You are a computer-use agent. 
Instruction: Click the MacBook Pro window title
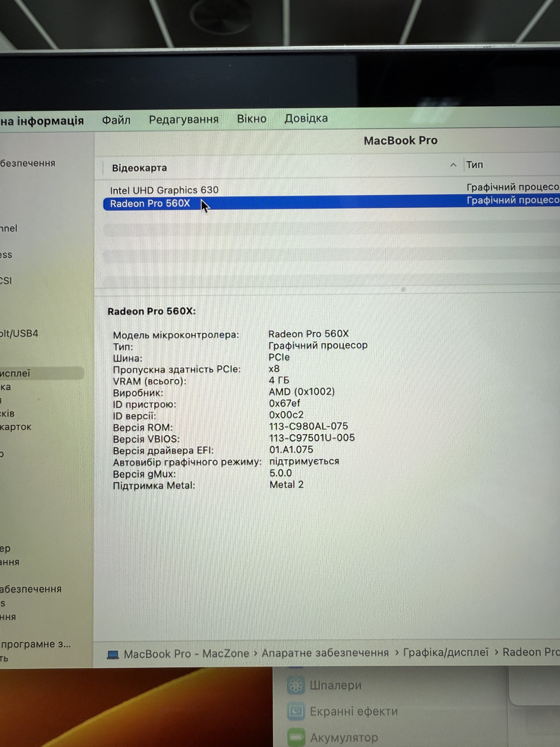pyautogui.click(x=400, y=140)
